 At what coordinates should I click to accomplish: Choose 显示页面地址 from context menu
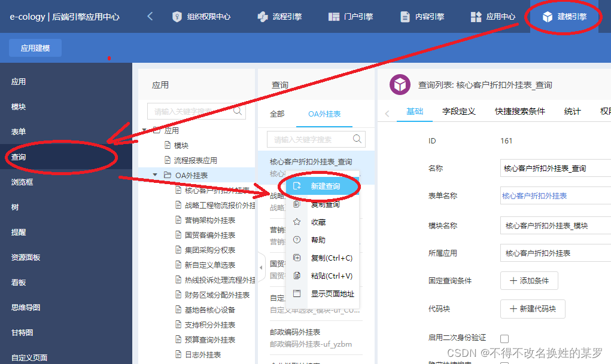[x=322, y=293]
